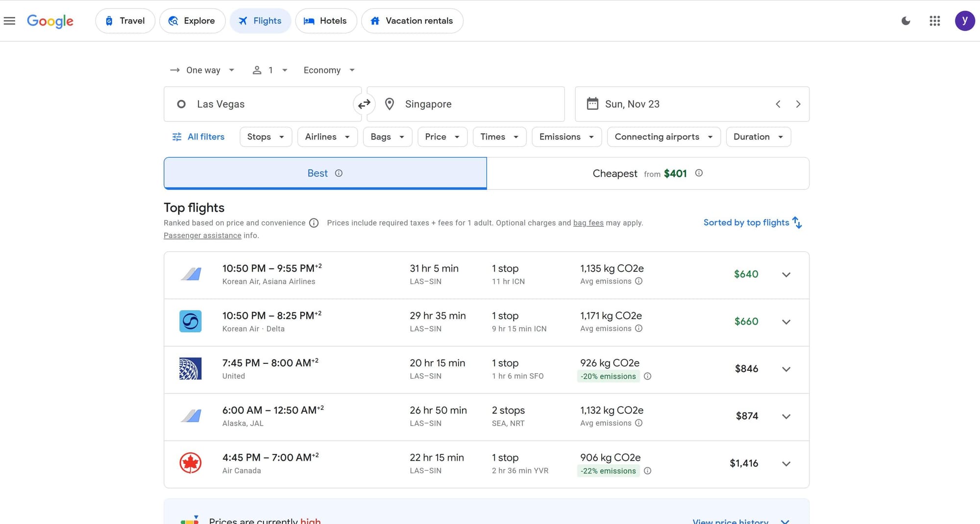
Task: Switch to the Cheapest tab
Action: tap(647, 173)
